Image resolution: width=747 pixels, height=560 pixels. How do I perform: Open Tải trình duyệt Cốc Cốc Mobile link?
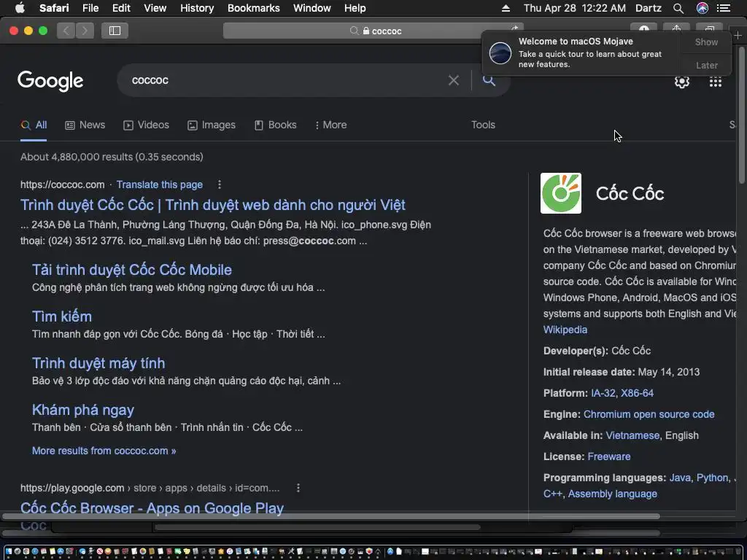coord(132,270)
